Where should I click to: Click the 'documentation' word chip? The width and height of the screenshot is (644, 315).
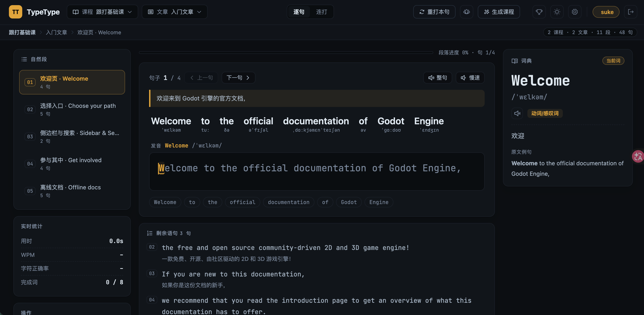point(288,202)
